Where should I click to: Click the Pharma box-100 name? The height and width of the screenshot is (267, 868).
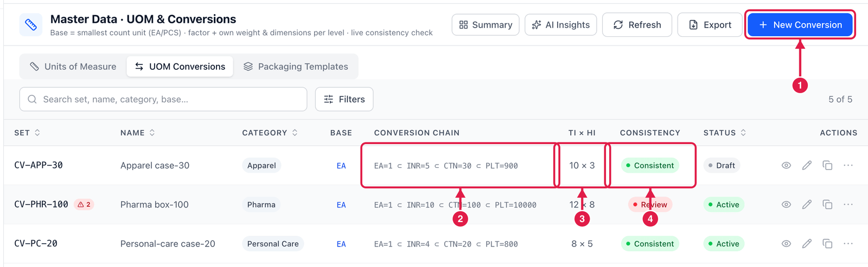pos(155,205)
